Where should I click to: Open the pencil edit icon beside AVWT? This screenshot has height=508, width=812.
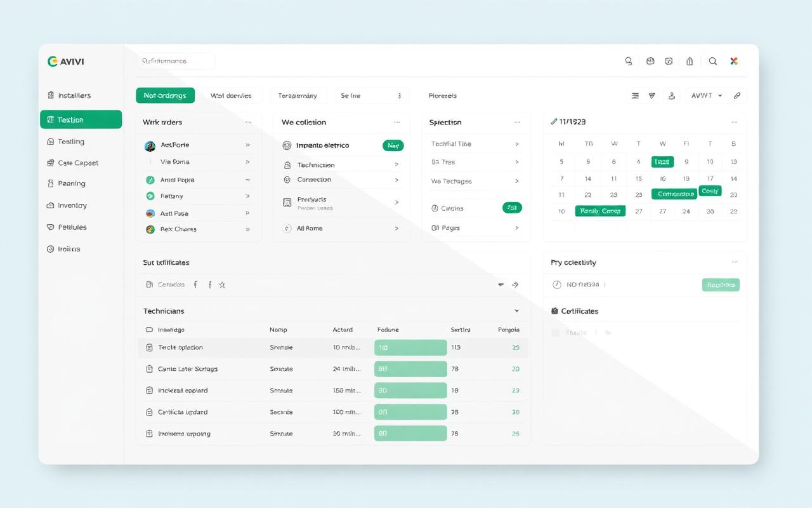tap(737, 96)
